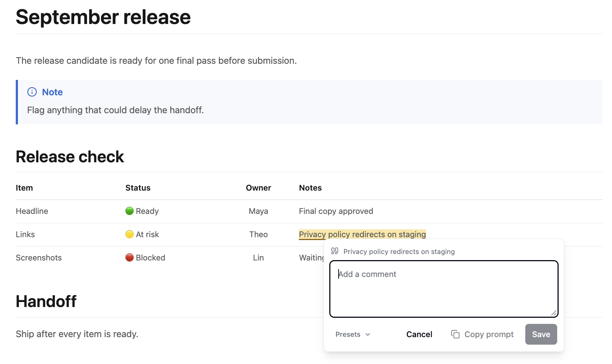Image resolution: width=612 pixels, height=364 pixels.
Task: Click the Status column header
Action: point(138,188)
